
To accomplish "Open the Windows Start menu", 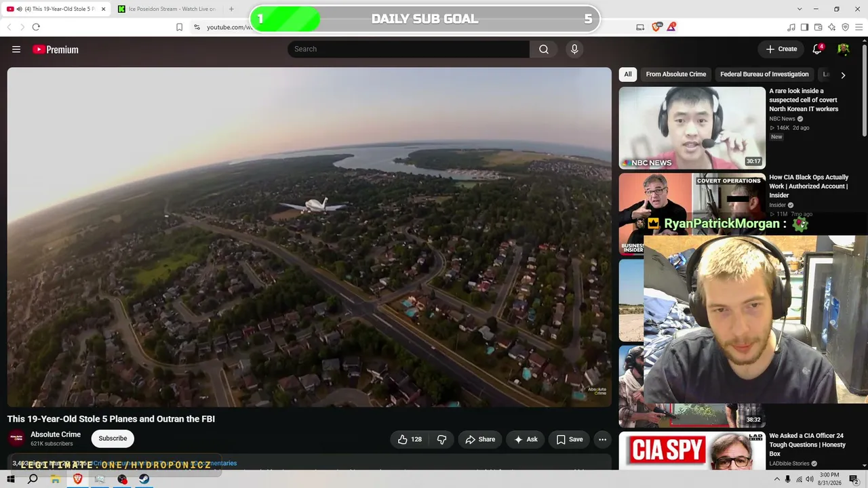I will [x=12, y=479].
